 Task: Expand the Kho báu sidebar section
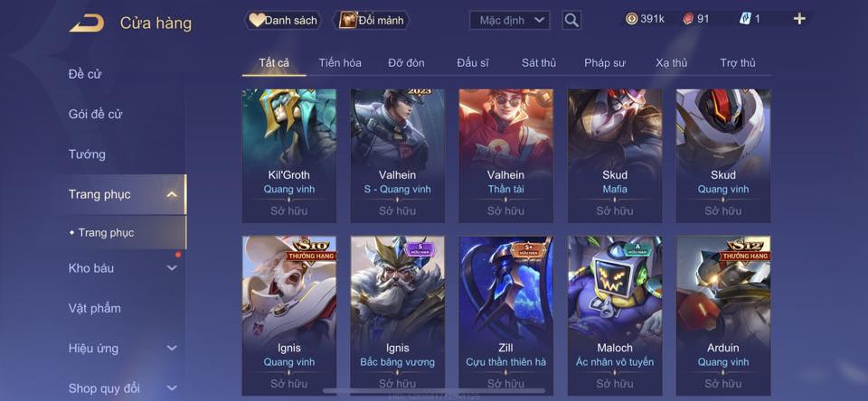172,267
